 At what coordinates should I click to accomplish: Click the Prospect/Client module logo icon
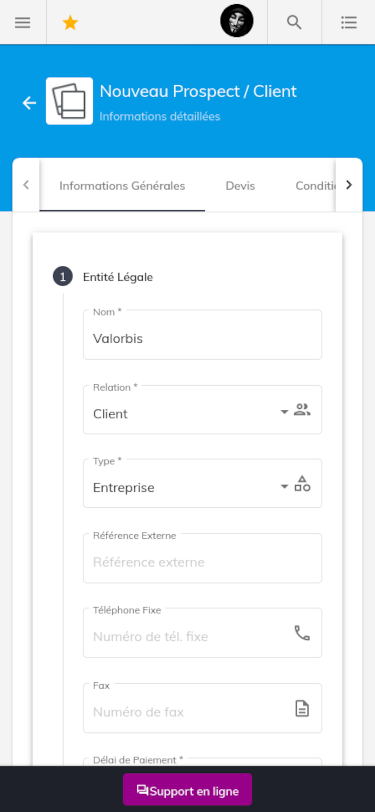click(x=69, y=101)
